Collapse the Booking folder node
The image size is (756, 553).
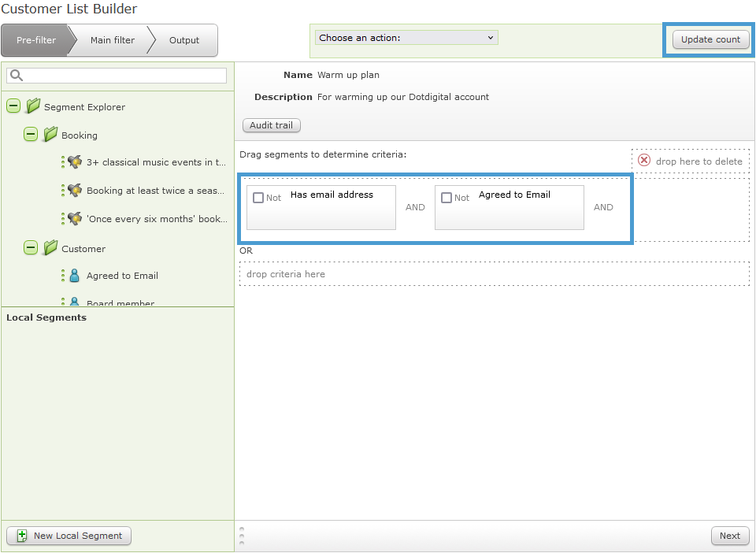pos(31,135)
